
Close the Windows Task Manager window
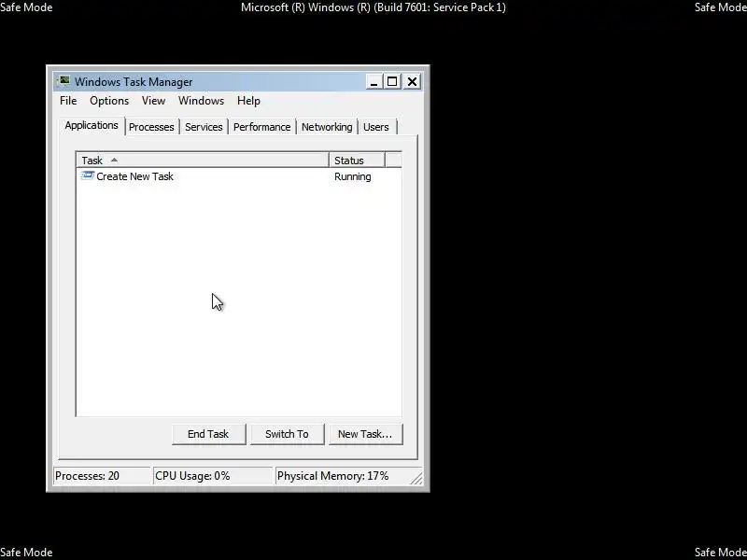pos(412,82)
